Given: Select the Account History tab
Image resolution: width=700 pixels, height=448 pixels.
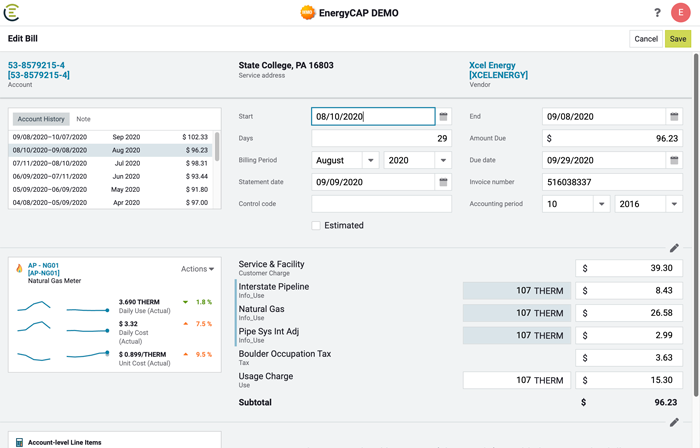Looking at the screenshot, I should tap(41, 119).
